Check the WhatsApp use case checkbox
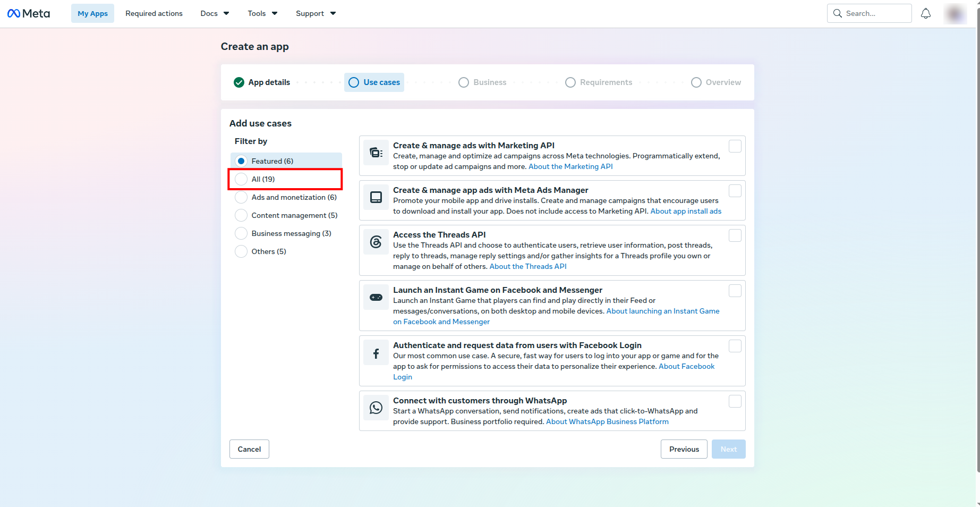Image resolution: width=980 pixels, height=507 pixels. [x=735, y=401]
